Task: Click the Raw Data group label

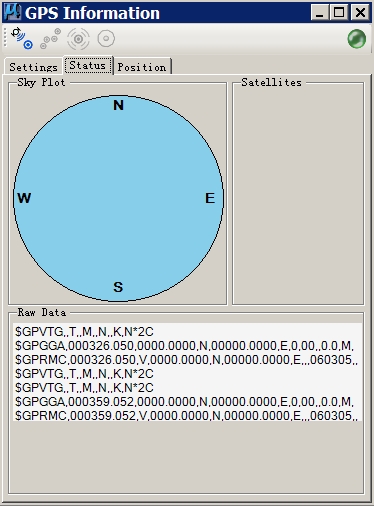Action: (x=42, y=312)
